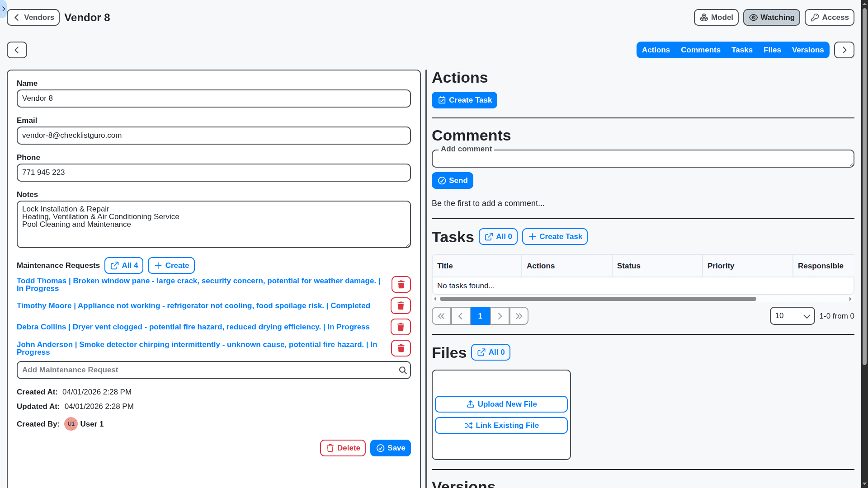Toggle the Watching button
Viewport: 868px width, 488px height.
point(771,18)
